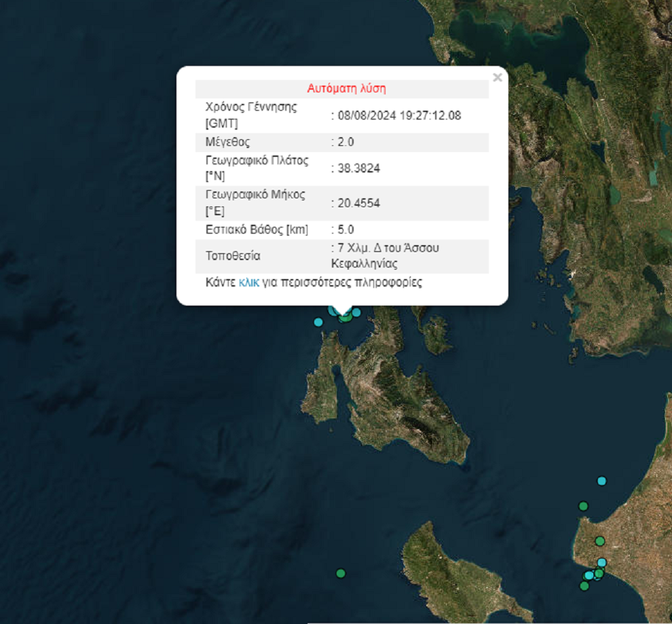The width and height of the screenshot is (672, 624).
Task: Select the green marker in sea west of Zakynthos
Action: 341,573
